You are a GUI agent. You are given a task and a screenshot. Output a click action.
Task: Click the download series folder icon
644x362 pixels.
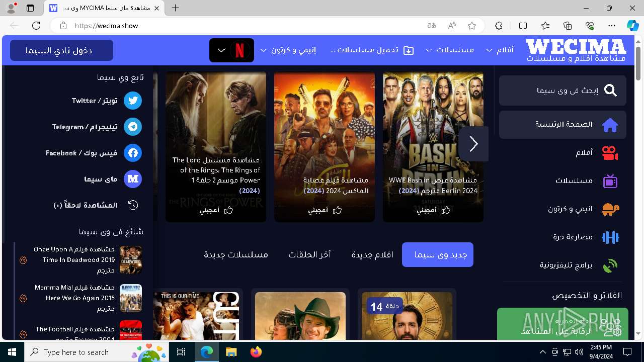tap(409, 50)
